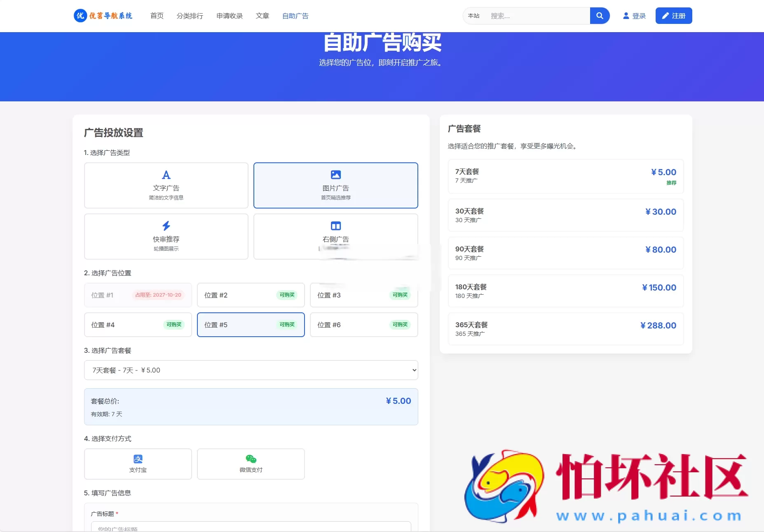The height and width of the screenshot is (532, 764).
Task: Open the 广告套餐 package dropdown
Action: [251, 370]
